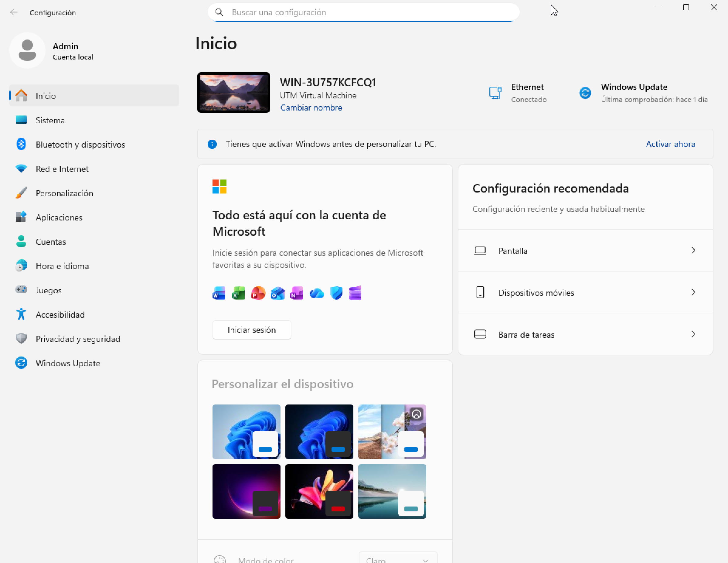Image resolution: width=728 pixels, height=563 pixels.
Task: Open Bluetooth y dispositivos section
Action: point(94,145)
